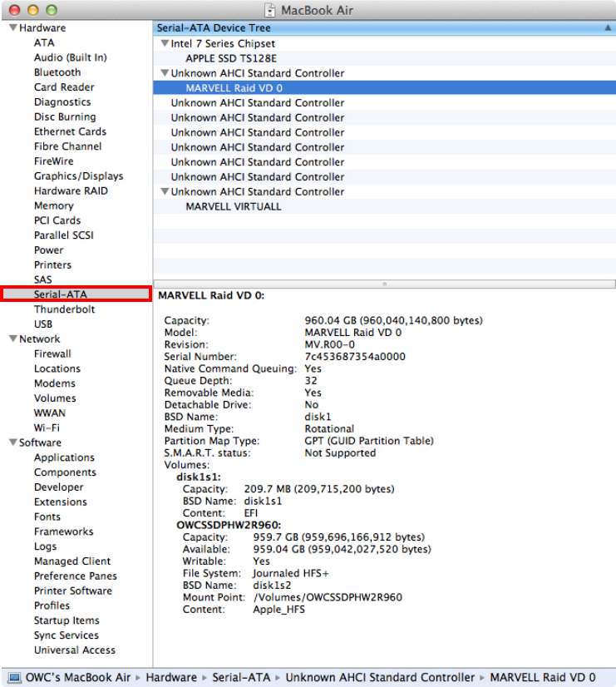
Task: Select Card Reader in the sidebar
Action: (x=64, y=87)
